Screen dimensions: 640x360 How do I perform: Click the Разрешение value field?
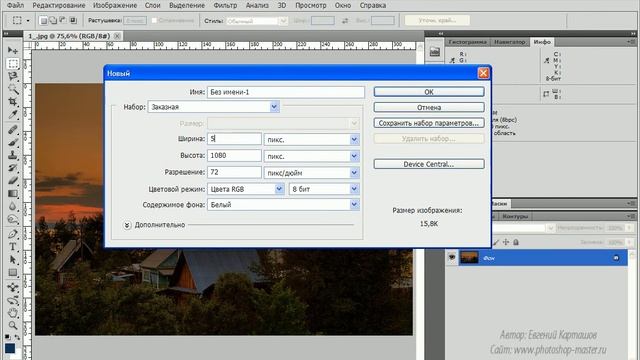pos(234,172)
